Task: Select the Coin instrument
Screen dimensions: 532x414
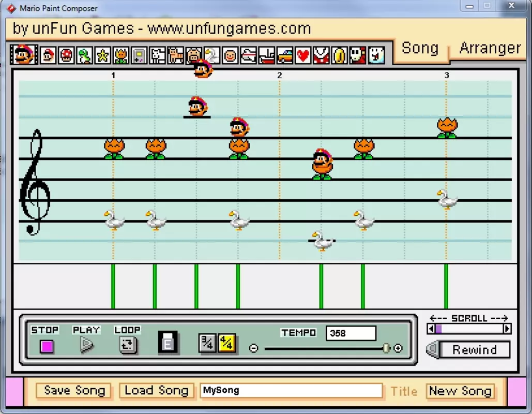Action: tap(340, 55)
